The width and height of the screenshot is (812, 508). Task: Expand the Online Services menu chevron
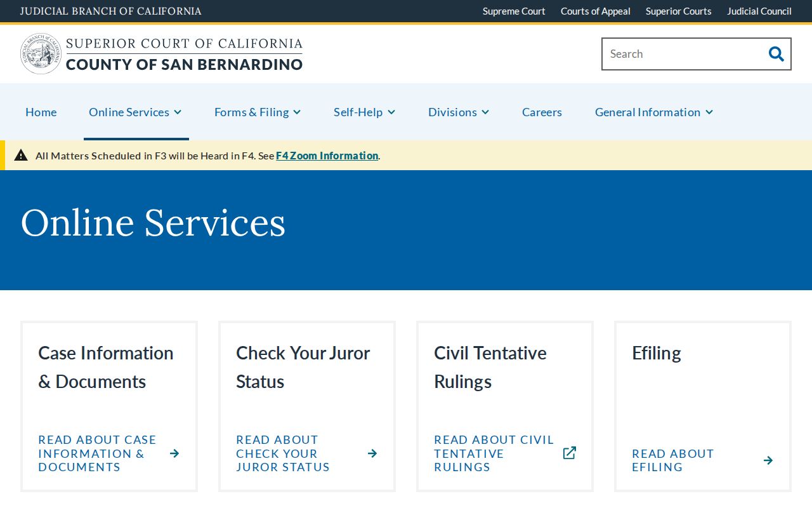coord(178,112)
